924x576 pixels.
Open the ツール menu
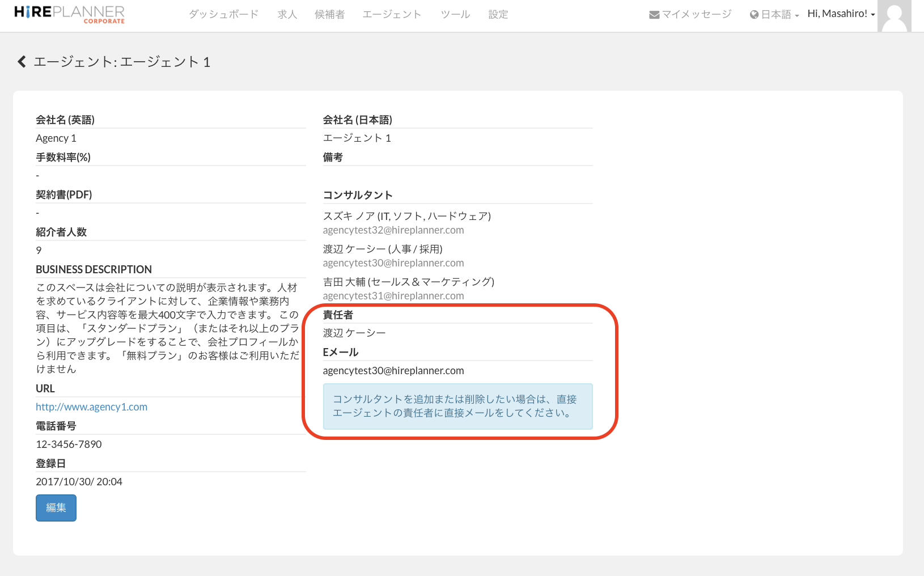click(455, 14)
